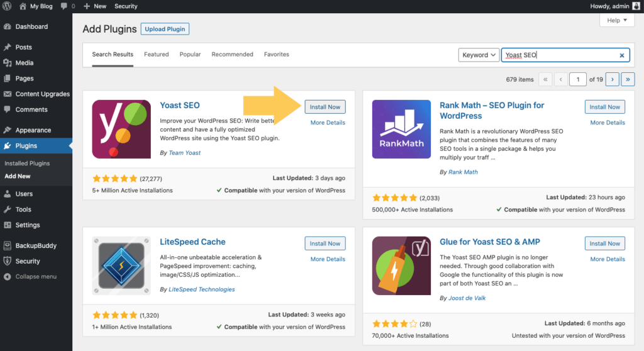Open Installed Plugins submenu item
The height and width of the screenshot is (351, 644).
(27, 163)
